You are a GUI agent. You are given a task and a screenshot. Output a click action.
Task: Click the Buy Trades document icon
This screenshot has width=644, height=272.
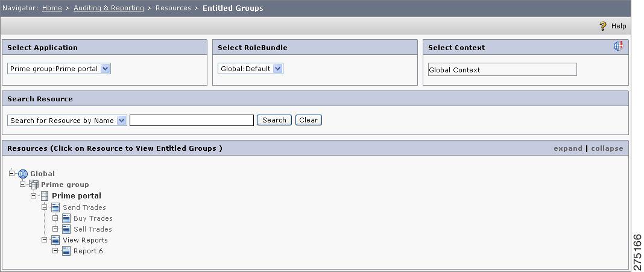[66, 218]
